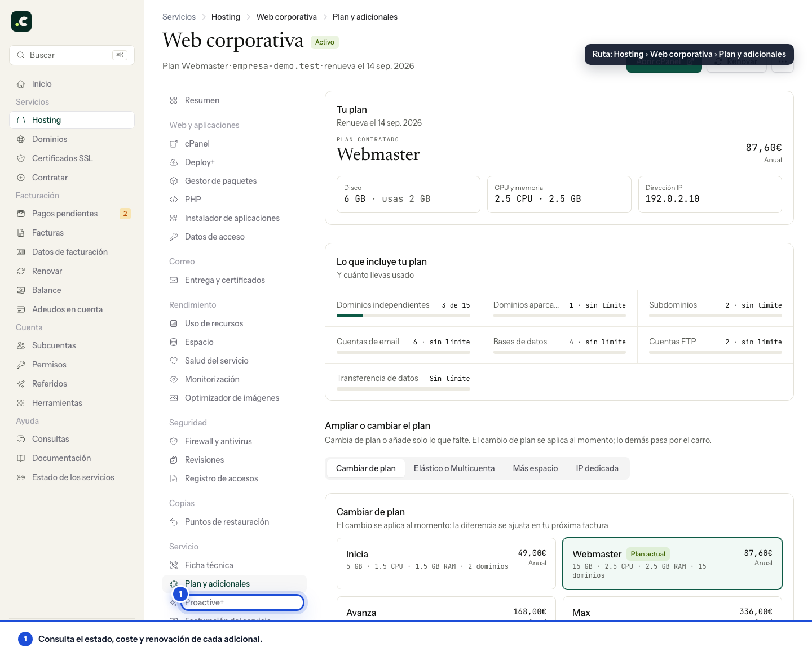Click the Pagos pendientes icon
This screenshot has width=812, height=656.
coord(21,214)
